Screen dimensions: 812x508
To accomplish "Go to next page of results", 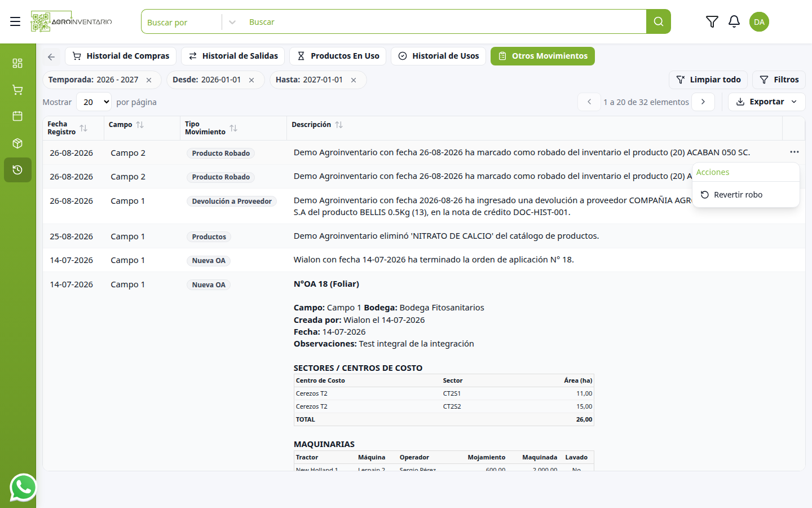I will [x=703, y=102].
